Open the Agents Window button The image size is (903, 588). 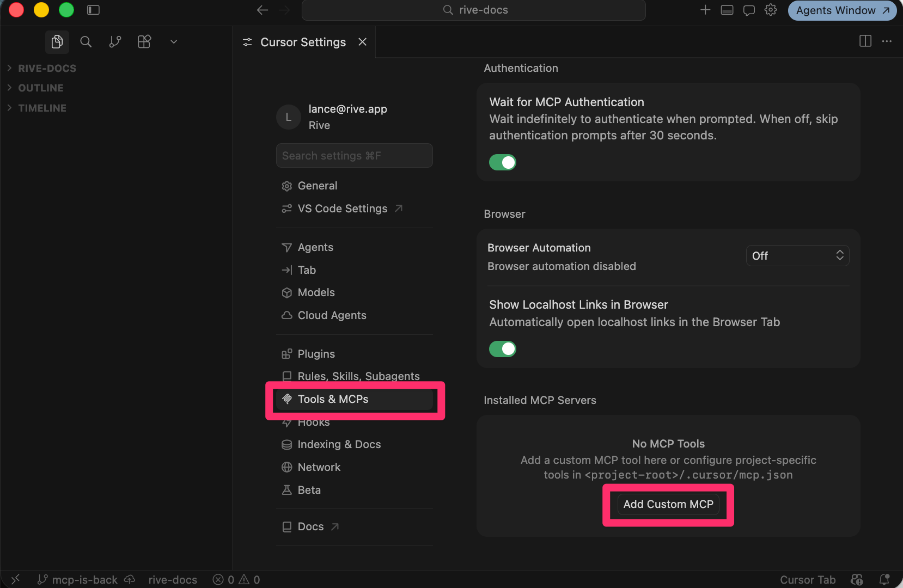click(x=842, y=10)
